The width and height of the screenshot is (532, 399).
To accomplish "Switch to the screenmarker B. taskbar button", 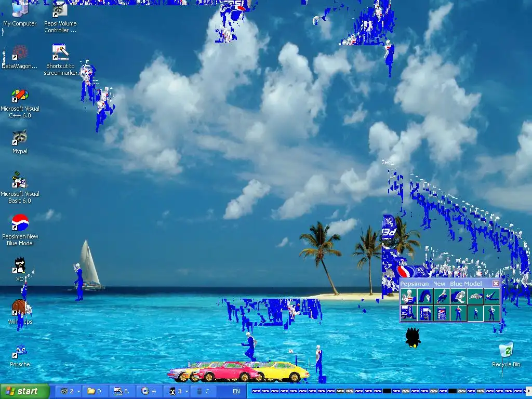I will coord(123,391).
